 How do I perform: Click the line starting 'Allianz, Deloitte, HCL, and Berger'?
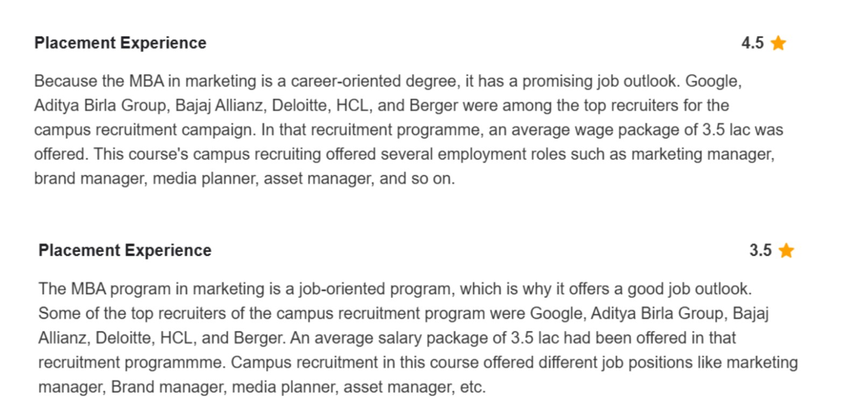[387, 338]
